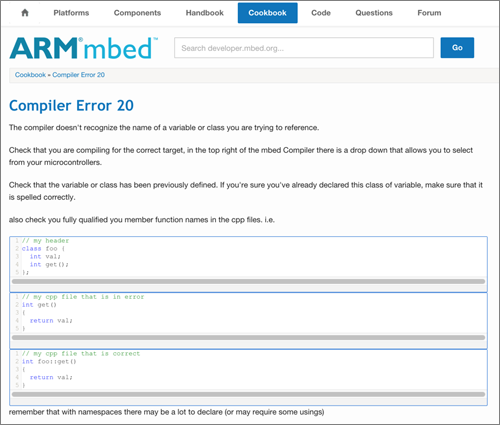Click the 'int foo::get()' code line
The image size is (500, 425).
click(x=49, y=361)
